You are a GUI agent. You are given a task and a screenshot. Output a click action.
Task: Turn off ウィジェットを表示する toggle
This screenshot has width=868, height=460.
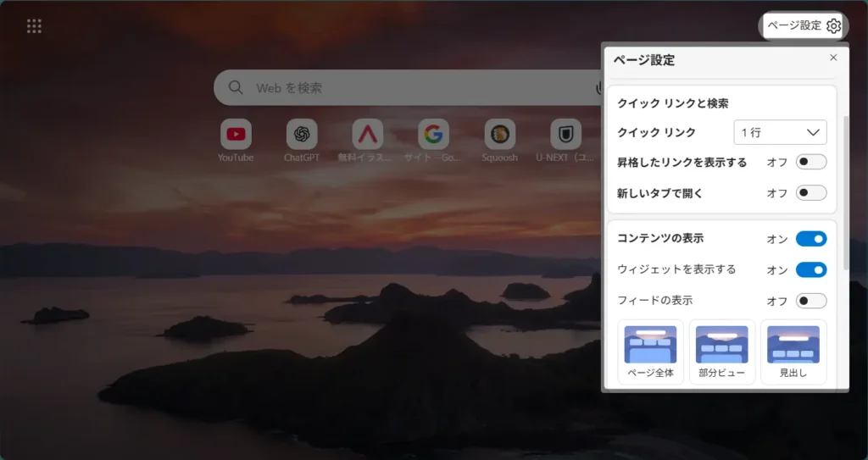point(810,270)
